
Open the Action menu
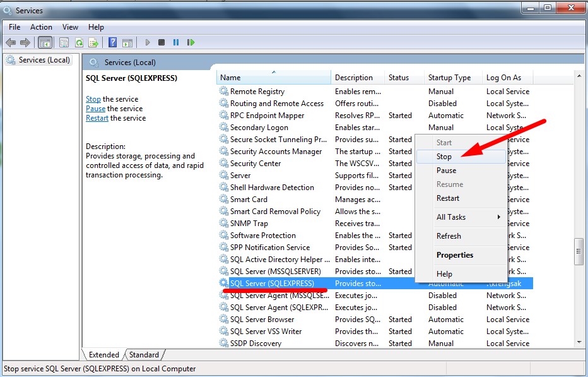(x=41, y=27)
